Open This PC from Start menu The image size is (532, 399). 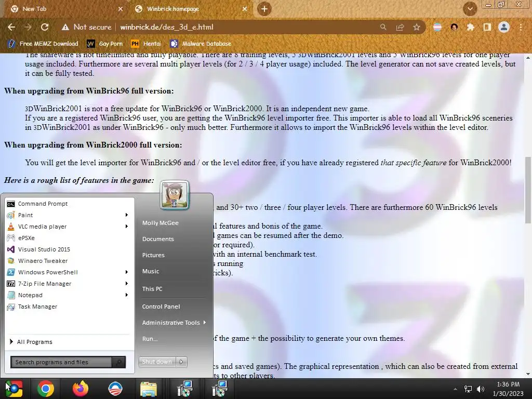tap(152, 289)
